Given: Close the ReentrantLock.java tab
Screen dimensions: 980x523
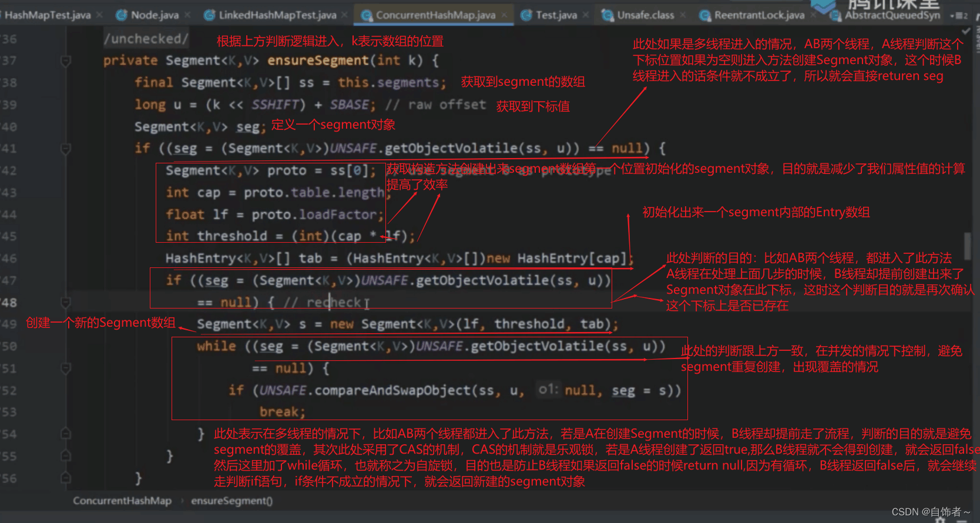Looking at the screenshot, I should click(x=813, y=15).
